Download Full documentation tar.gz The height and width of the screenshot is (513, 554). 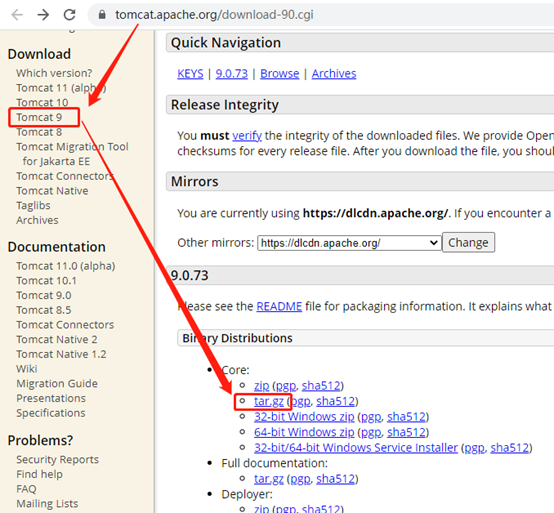coord(269,479)
